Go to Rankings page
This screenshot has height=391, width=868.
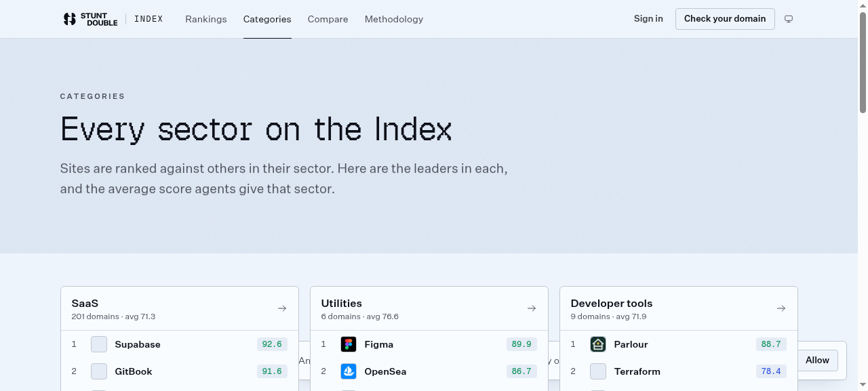tap(206, 19)
